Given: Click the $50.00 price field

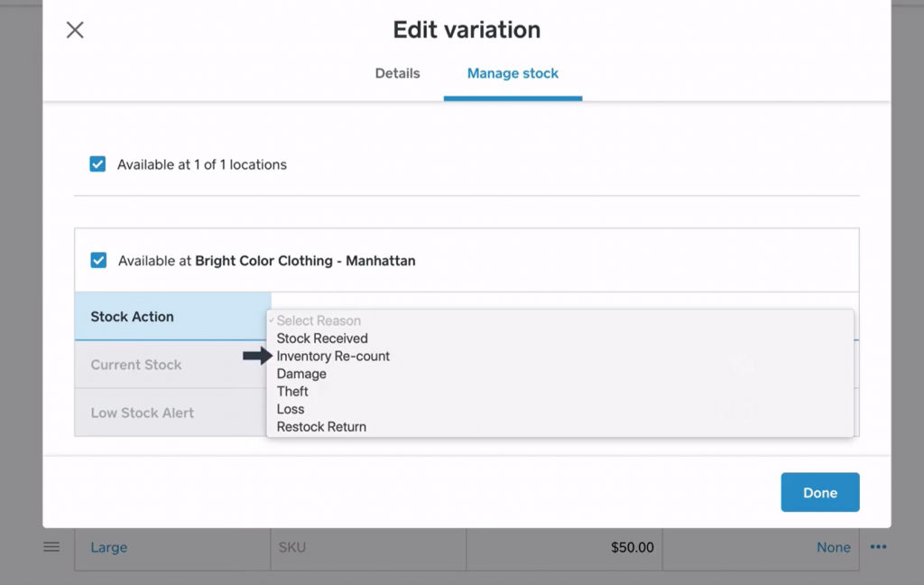Looking at the screenshot, I should pyautogui.click(x=564, y=547).
